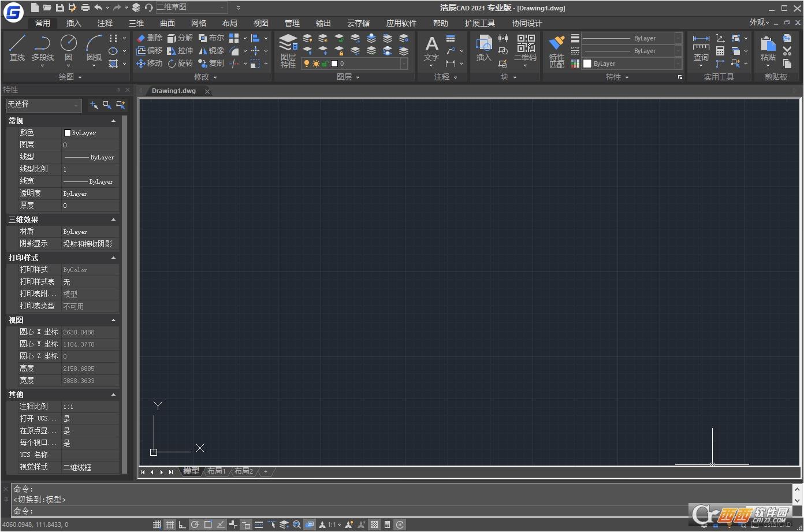Collapse the 视图 properties section
The height and width of the screenshot is (532, 804).
113,320
